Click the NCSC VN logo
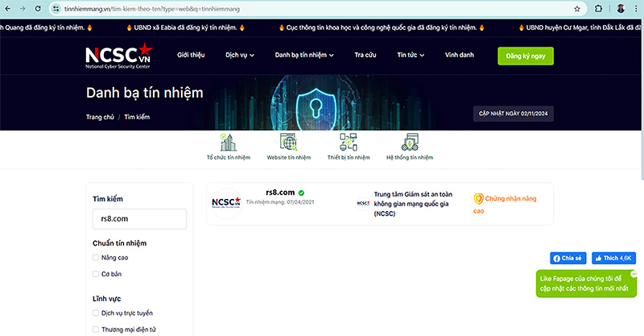The width and height of the screenshot is (644, 336). [x=118, y=56]
